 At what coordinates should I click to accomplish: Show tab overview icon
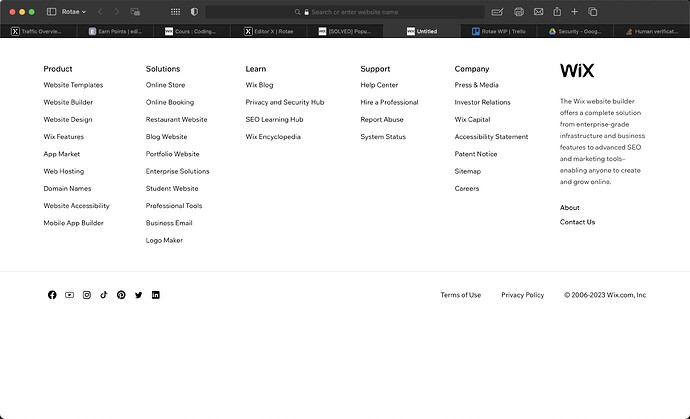point(593,12)
